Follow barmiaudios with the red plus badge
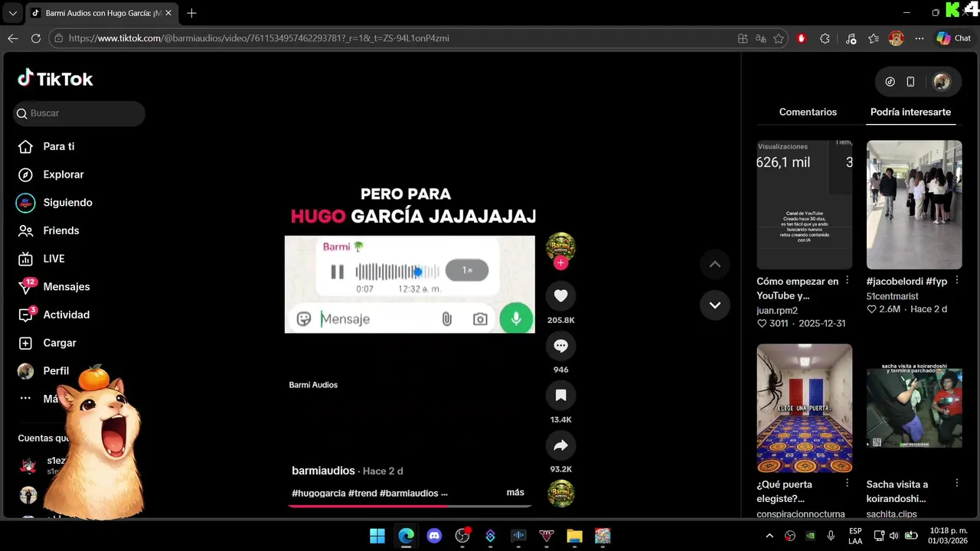Image resolution: width=980 pixels, height=551 pixels. tap(560, 263)
